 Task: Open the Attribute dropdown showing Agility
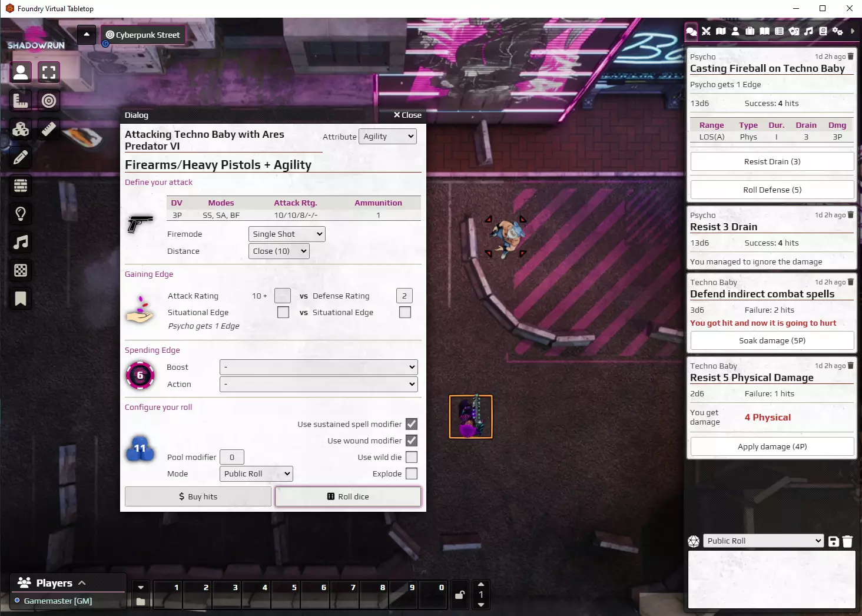pos(387,136)
